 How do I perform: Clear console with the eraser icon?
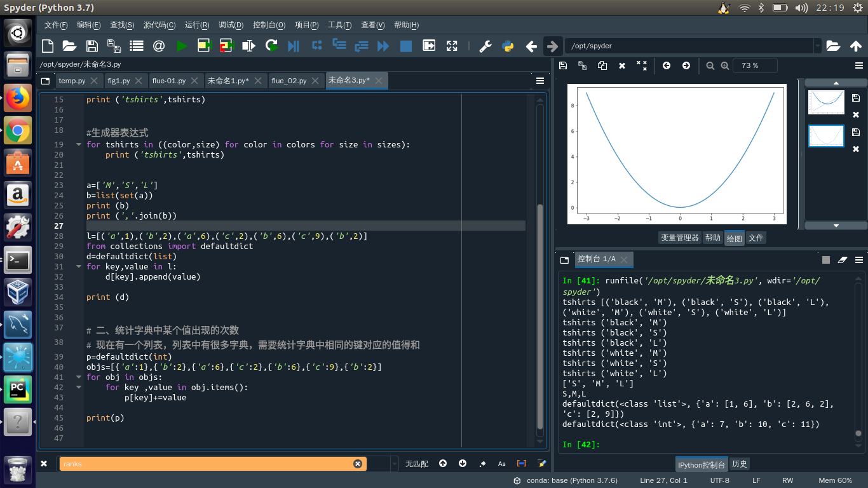[x=843, y=260]
